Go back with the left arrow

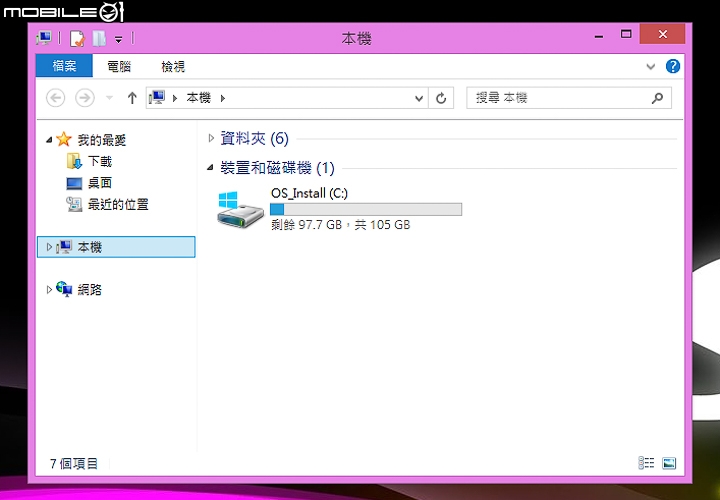click(56, 98)
